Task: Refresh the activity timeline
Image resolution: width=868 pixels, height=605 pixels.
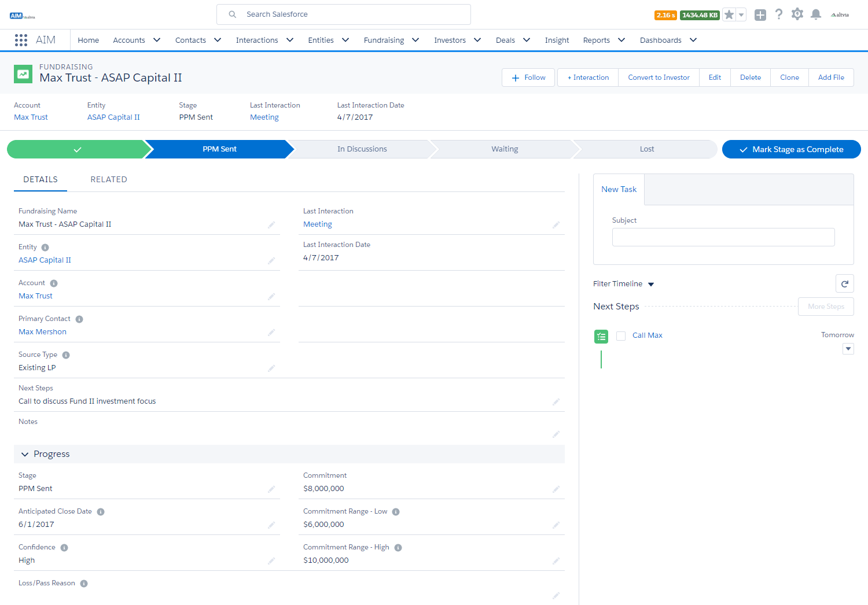Action: coord(844,284)
